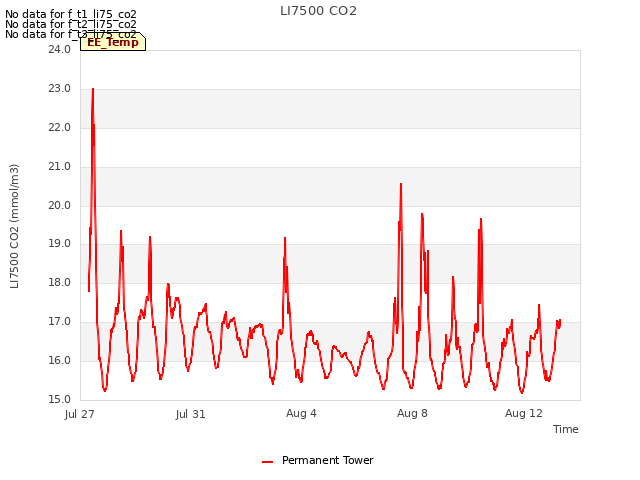
Task: Click the 22.0 y-axis tick label
Action: pyautogui.click(x=60, y=128)
